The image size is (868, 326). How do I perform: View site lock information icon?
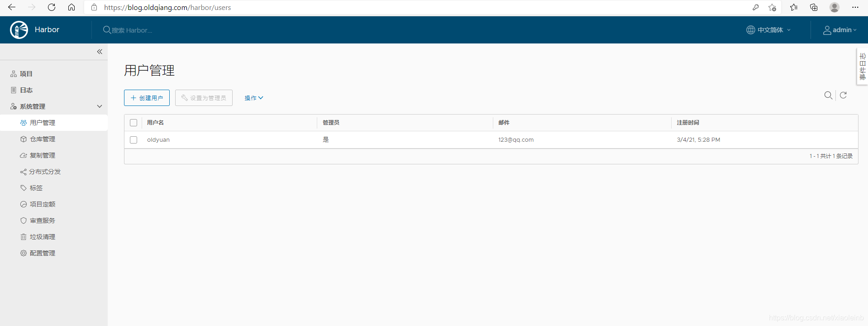coord(94,7)
